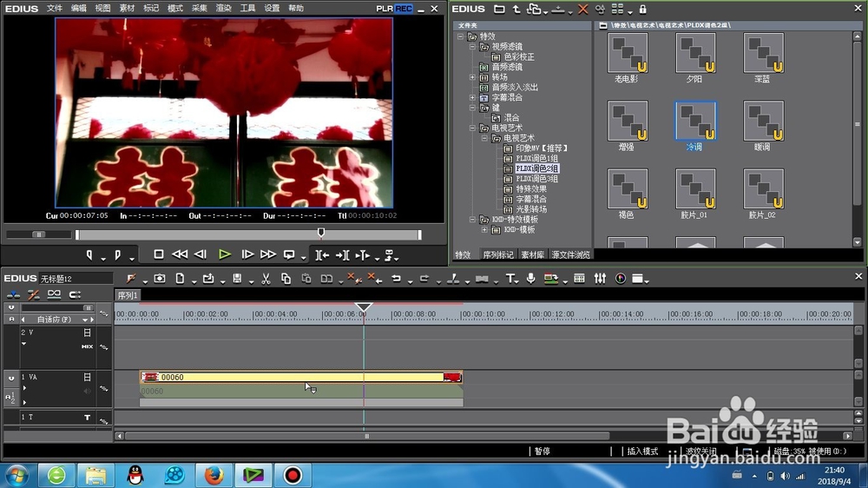Switch between PLR and REC mode
This screenshot has height=488, width=868.
click(x=394, y=9)
